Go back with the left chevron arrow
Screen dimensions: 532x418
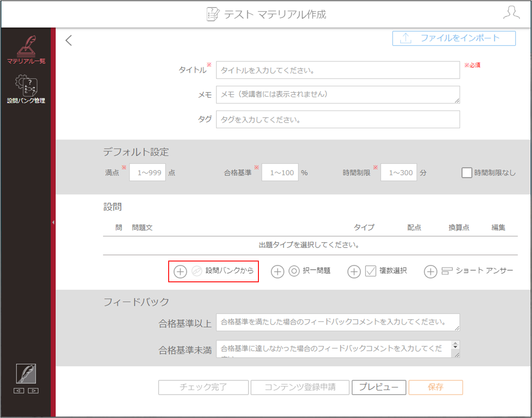pyautogui.click(x=69, y=41)
